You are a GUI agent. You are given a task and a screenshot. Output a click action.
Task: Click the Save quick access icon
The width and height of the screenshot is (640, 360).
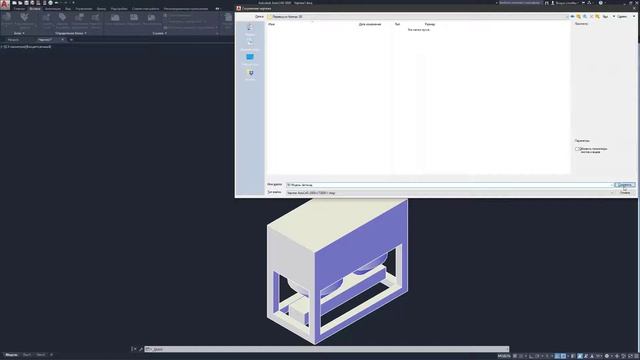pyautogui.click(x=27, y=3)
